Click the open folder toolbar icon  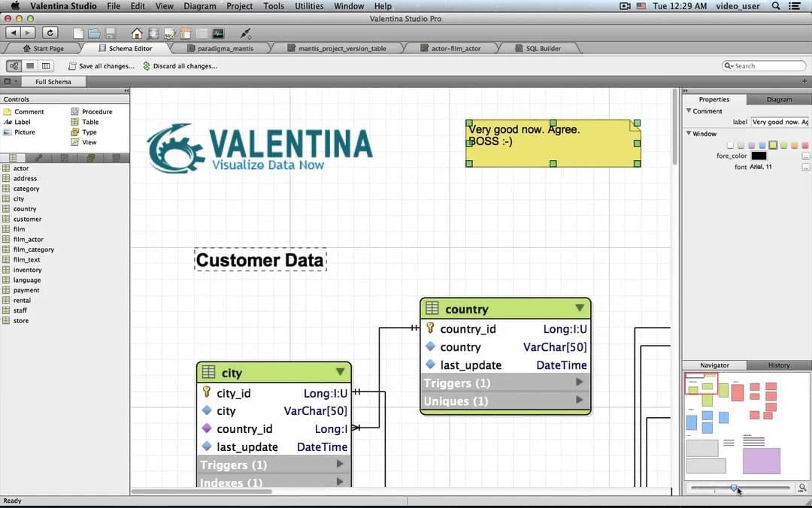94,33
